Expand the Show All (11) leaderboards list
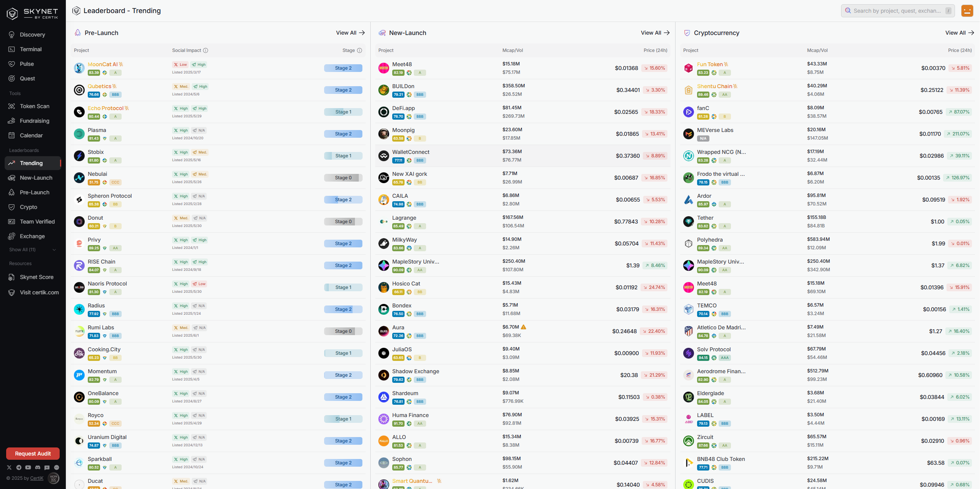 [x=33, y=250]
